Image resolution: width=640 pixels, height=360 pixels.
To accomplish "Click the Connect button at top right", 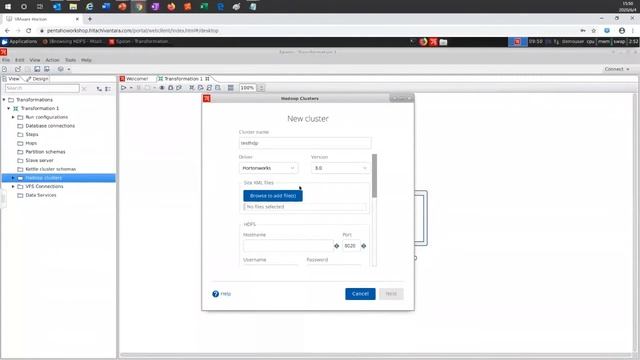I will pos(617,69).
